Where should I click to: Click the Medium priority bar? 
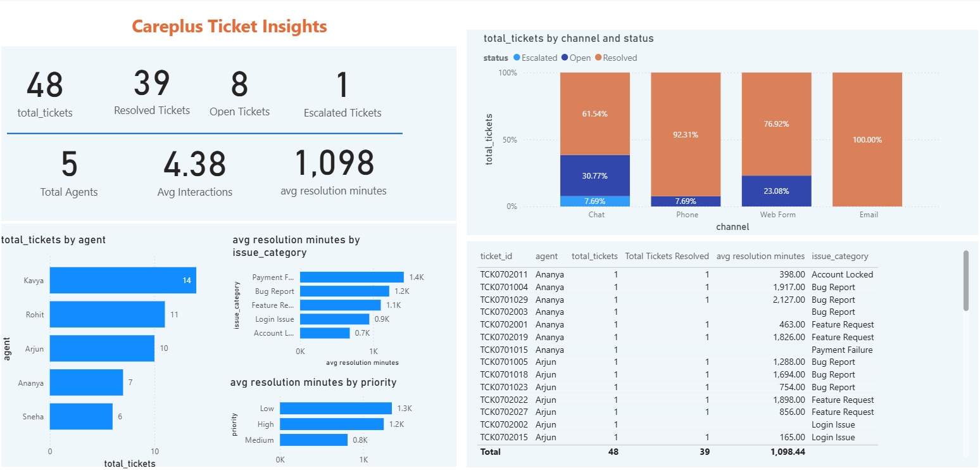click(313, 440)
